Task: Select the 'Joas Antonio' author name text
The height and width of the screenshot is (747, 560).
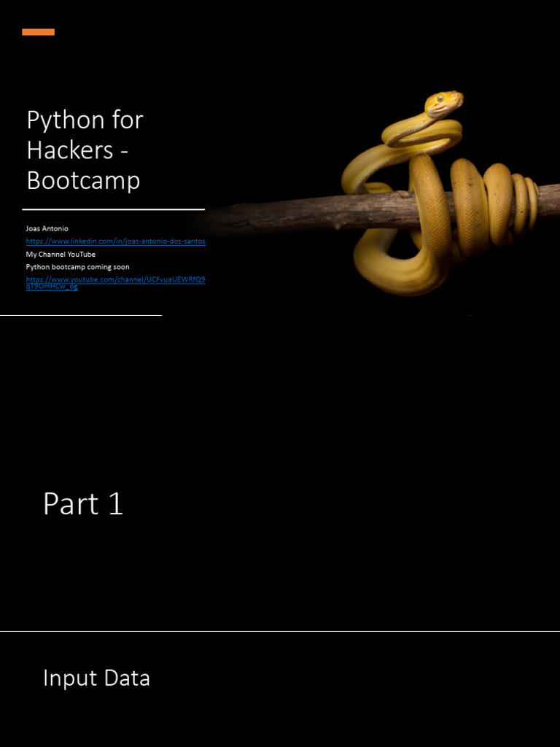Action: pyautogui.click(x=47, y=228)
